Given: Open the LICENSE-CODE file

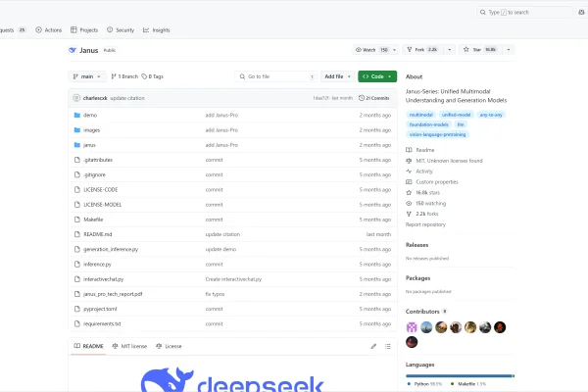Looking at the screenshot, I should click(x=101, y=190).
